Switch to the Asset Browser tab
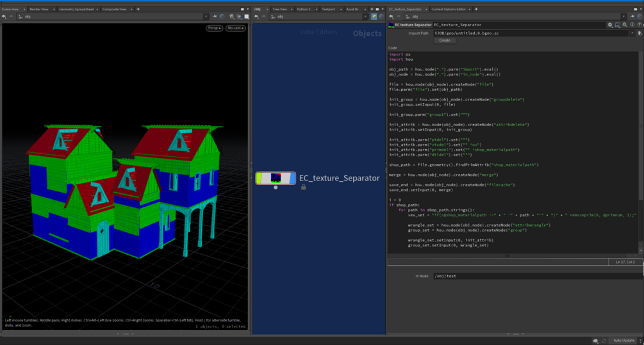 tap(352, 9)
